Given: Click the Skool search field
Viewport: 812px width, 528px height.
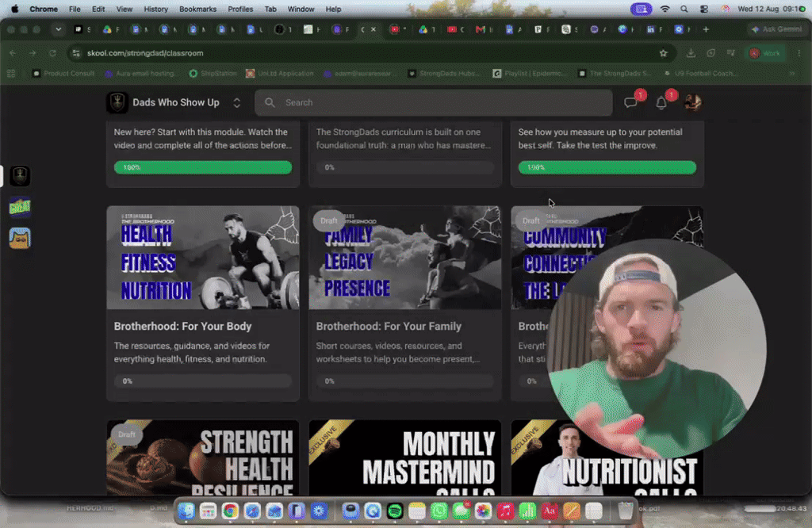Looking at the screenshot, I should pos(434,102).
